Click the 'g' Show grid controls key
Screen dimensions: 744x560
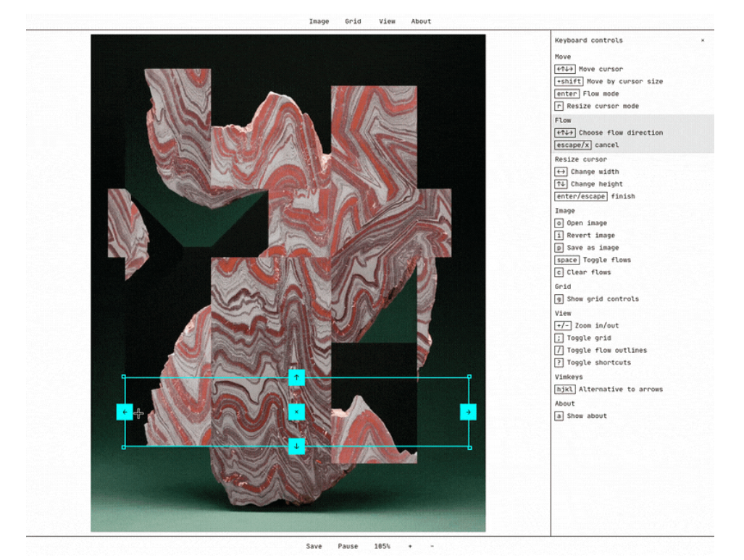[559, 299]
